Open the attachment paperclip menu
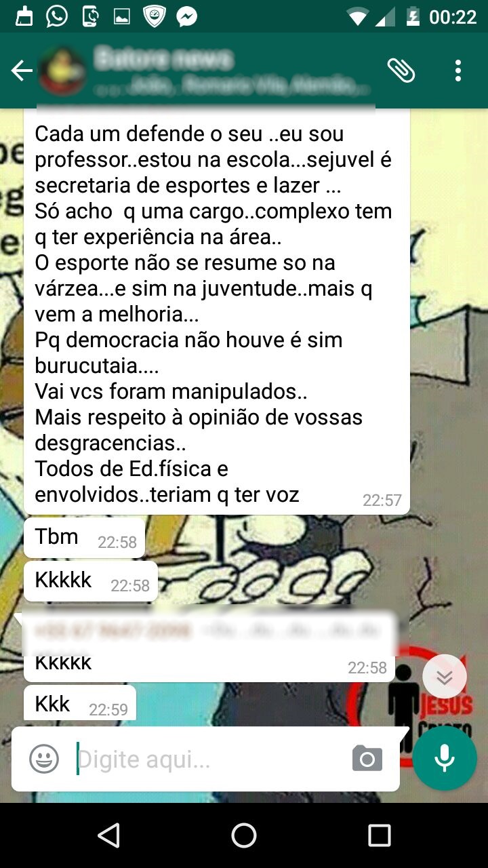This screenshot has width=488, height=868. pos(401,70)
